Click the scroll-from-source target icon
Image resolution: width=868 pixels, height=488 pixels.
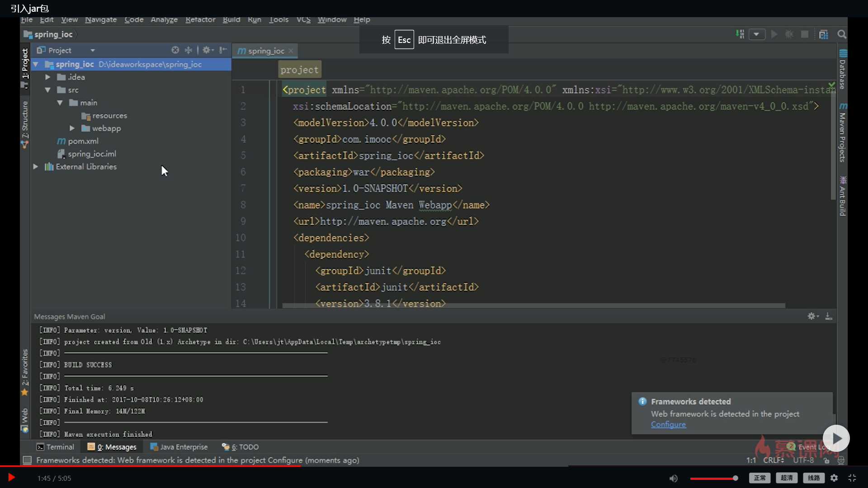pyautogui.click(x=175, y=50)
